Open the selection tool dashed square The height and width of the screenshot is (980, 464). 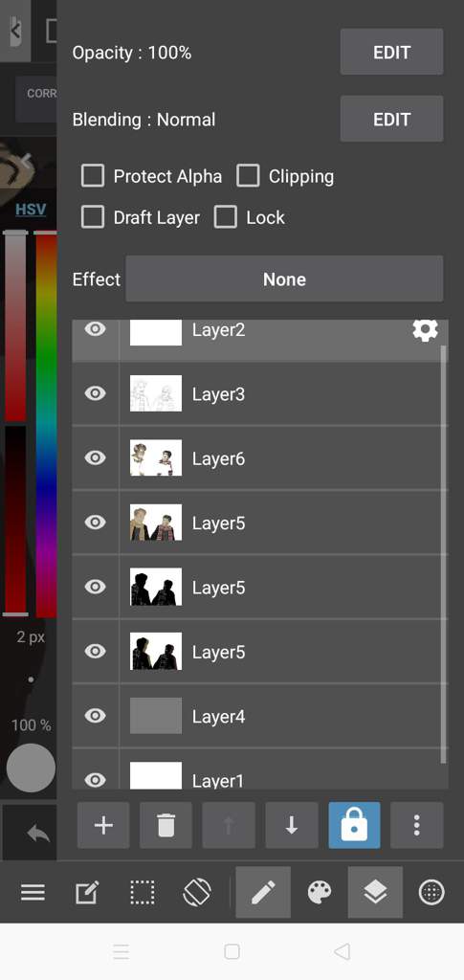[142, 893]
